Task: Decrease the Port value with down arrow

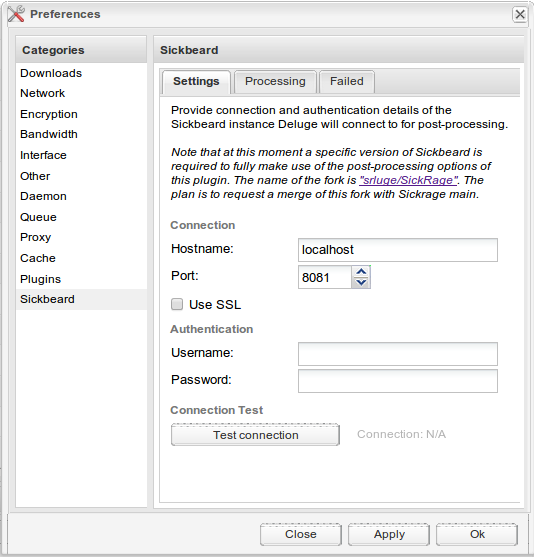Action: [361, 283]
